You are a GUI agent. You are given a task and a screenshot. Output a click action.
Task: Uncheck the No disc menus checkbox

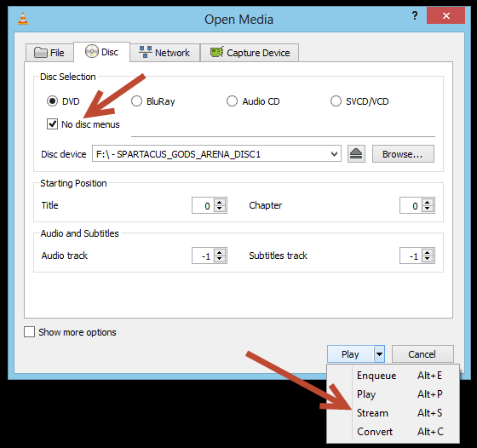coord(52,123)
